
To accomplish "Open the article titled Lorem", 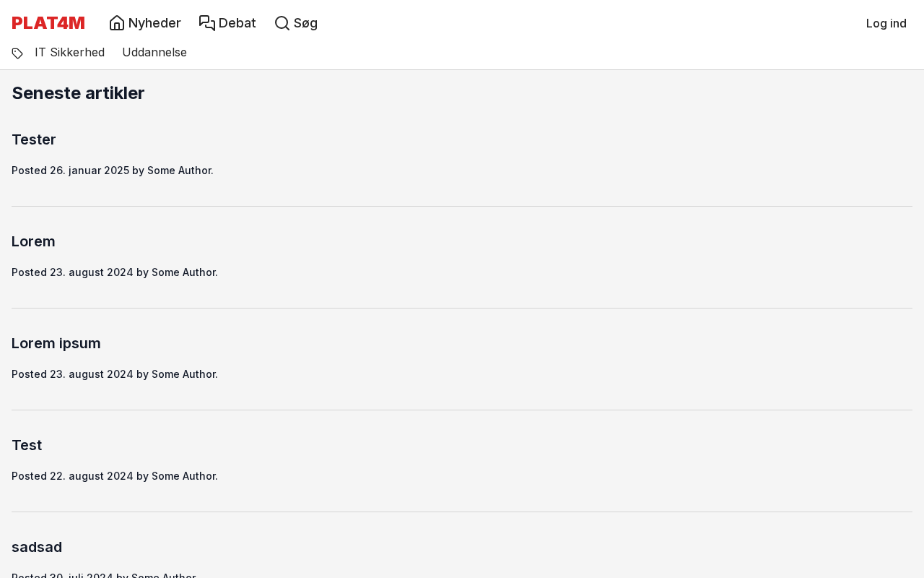I will click(x=33, y=241).
